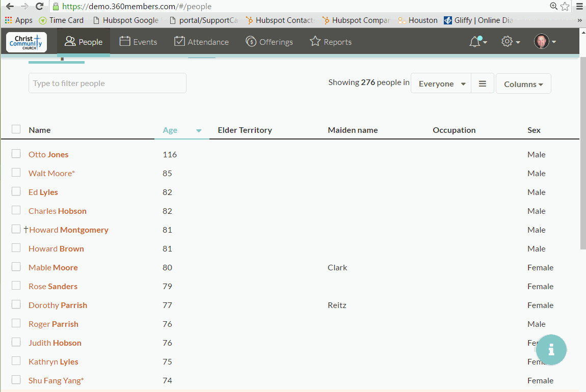Screen dimensions: 586x392
Task: Select the checkbox for Mable Moore
Action: 16,267
